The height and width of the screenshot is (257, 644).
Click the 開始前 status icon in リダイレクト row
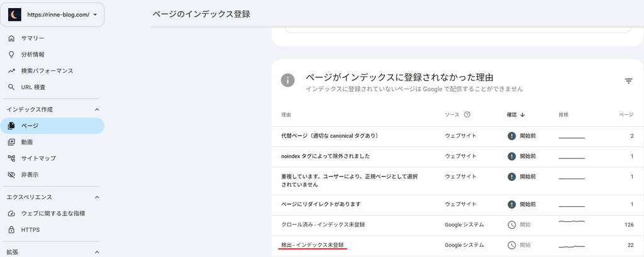511,204
